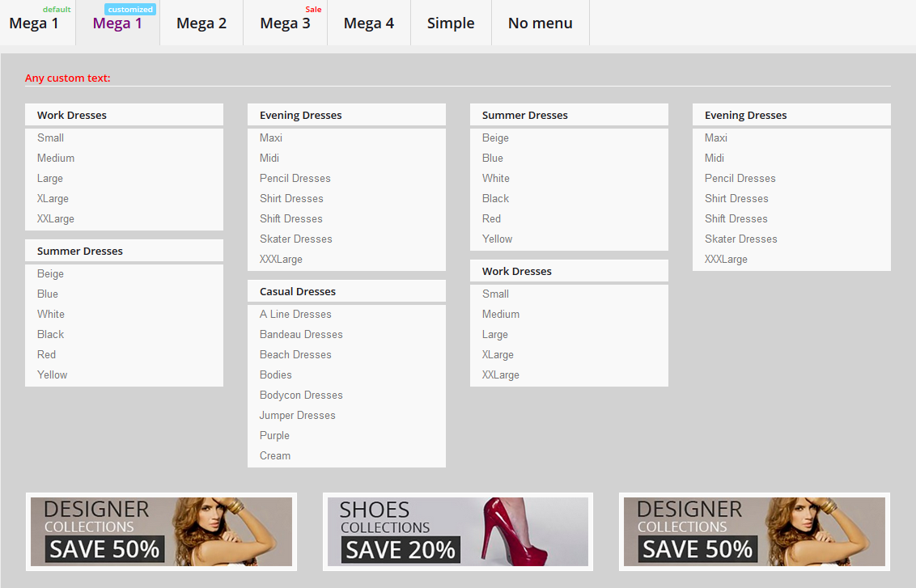Click the Work Dresses heading in the third column
The width and height of the screenshot is (916, 588).
pos(517,272)
